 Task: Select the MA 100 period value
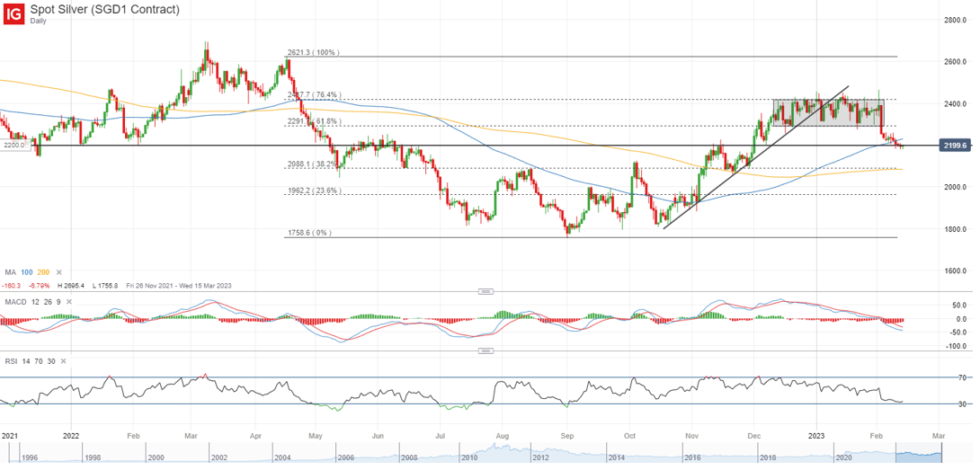tap(26, 272)
